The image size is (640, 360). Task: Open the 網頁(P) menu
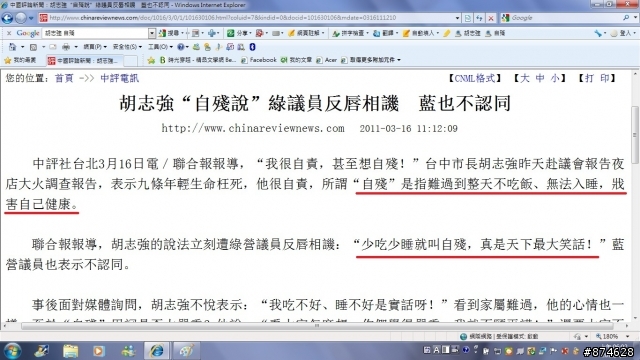click(x=95, y=47)
